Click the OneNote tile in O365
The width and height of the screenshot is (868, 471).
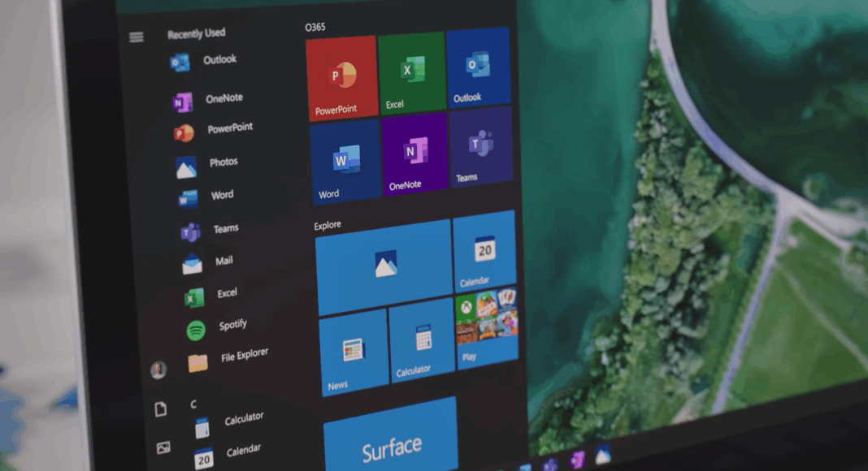click(x=414, y=155)
